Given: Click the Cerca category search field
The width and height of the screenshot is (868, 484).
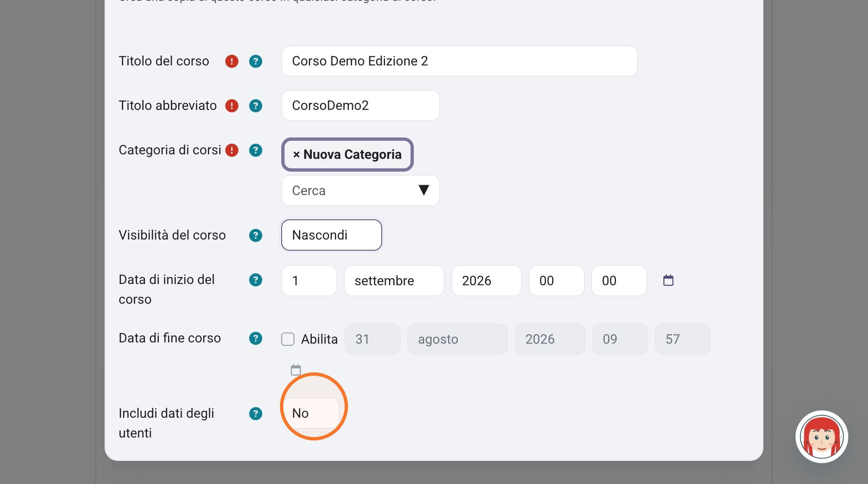Looking at the screenshot, I should point(361,191).
